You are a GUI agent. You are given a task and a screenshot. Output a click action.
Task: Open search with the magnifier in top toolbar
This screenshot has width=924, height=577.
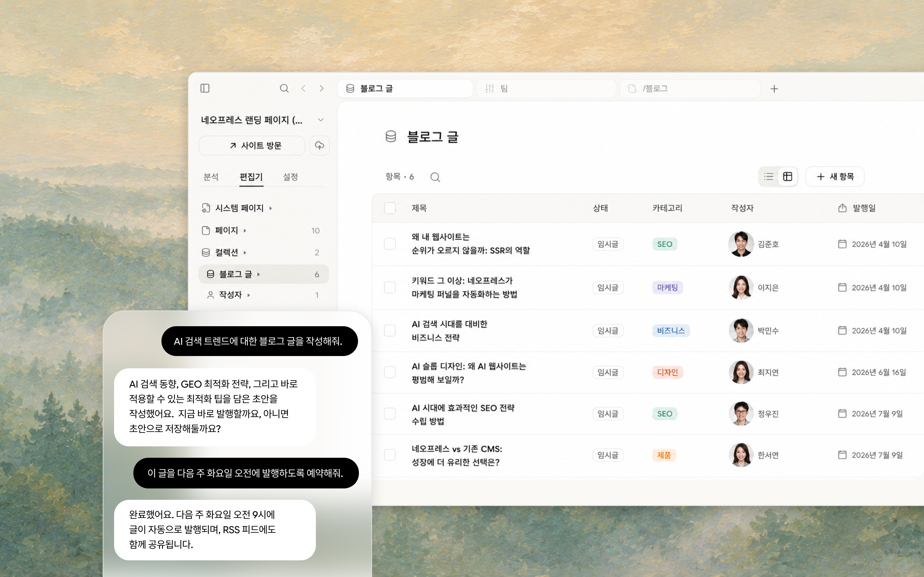coord(284,89)
